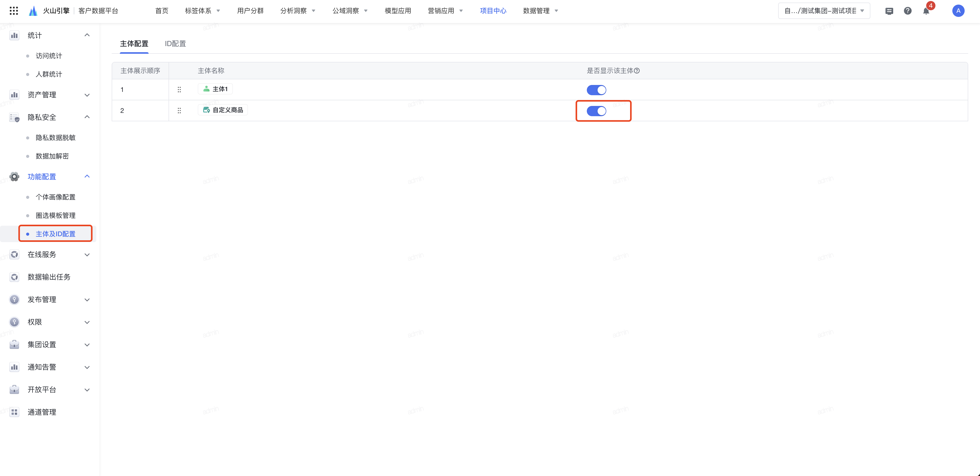
Task: Open the user avatar A
Action: (958, 11)
